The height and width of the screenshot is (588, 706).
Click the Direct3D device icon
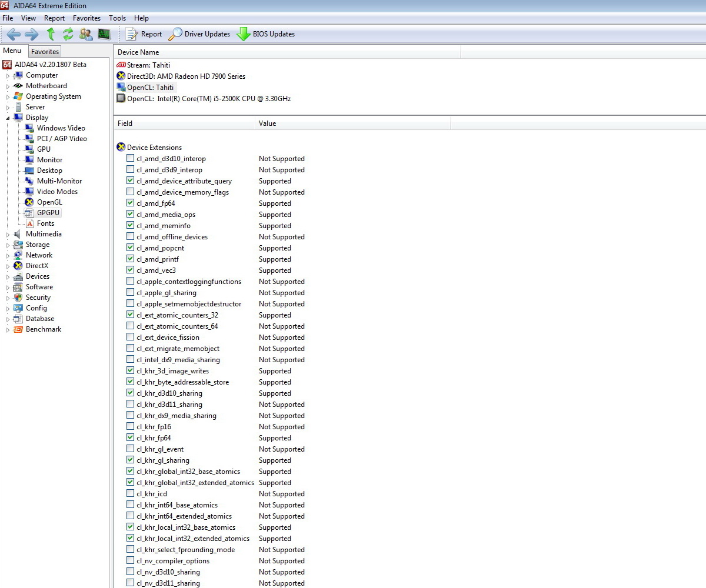point(121,76)
